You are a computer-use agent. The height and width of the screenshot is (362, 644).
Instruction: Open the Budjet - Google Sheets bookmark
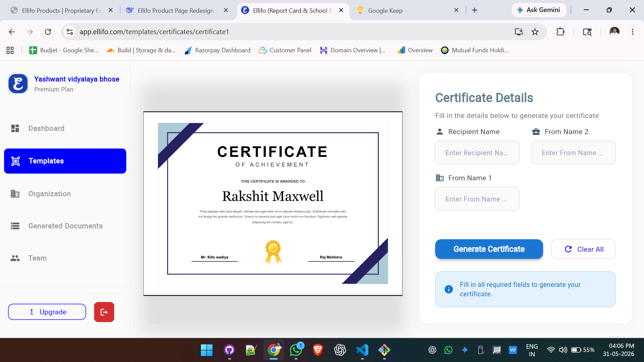(64, 50)
